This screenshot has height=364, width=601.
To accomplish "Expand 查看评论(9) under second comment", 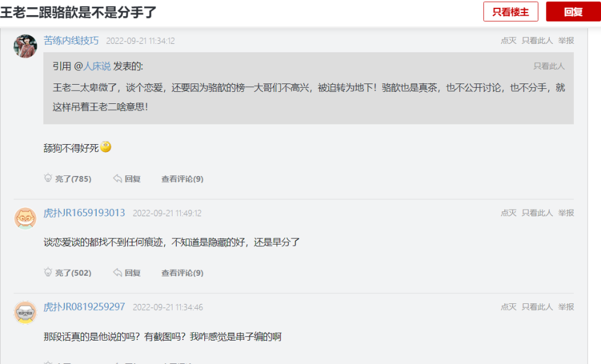I will point(182,273).
